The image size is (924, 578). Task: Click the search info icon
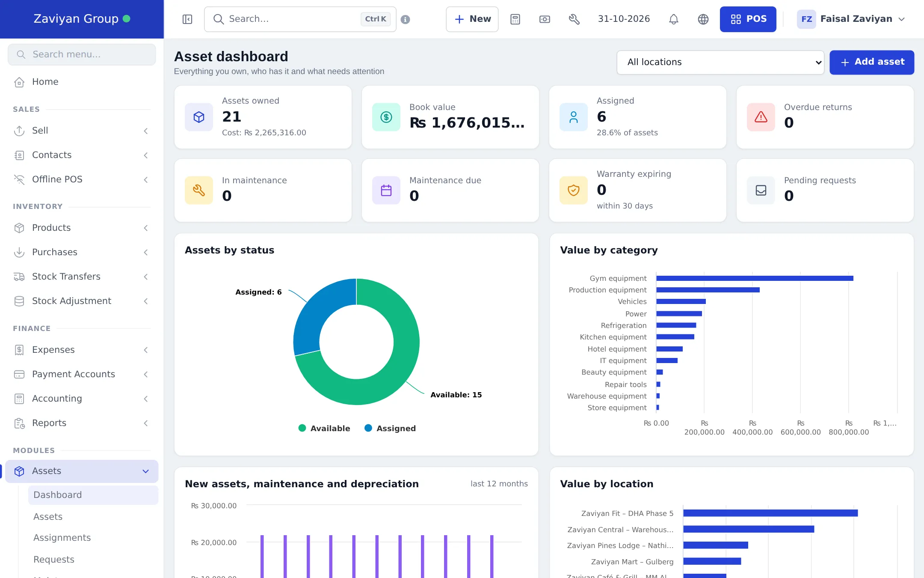[x=406, y=19]
